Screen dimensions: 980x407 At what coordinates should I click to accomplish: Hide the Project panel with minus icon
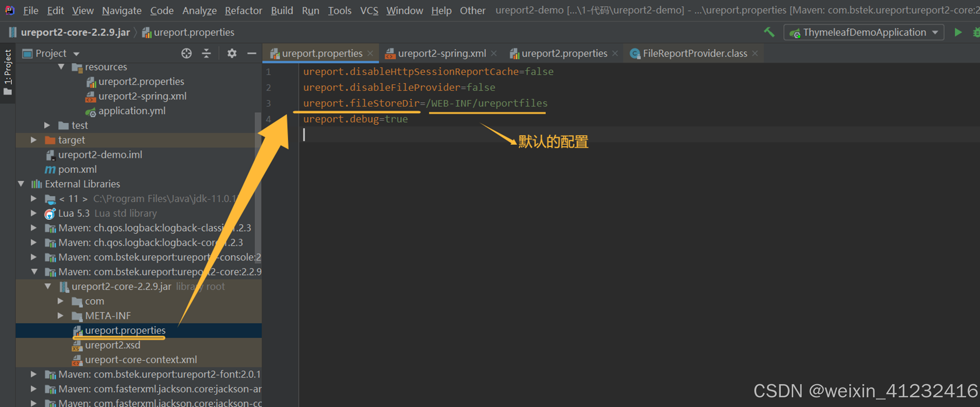click(x=252, y=53)
